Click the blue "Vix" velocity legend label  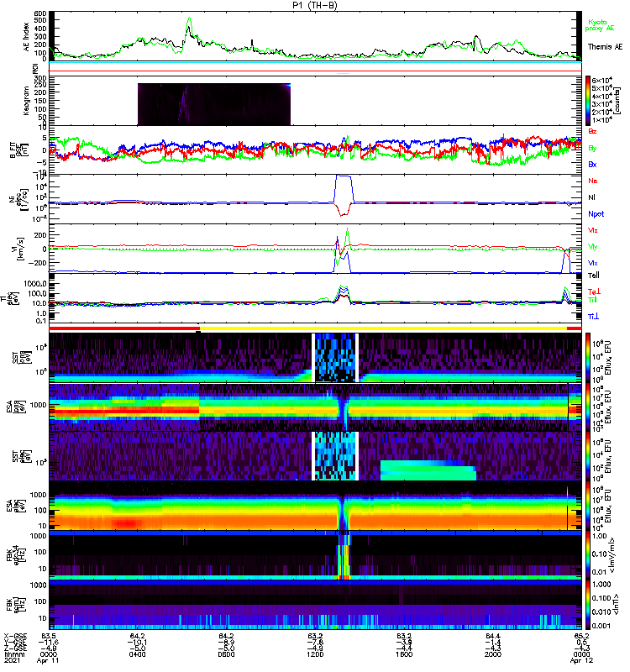pos(593,263)
